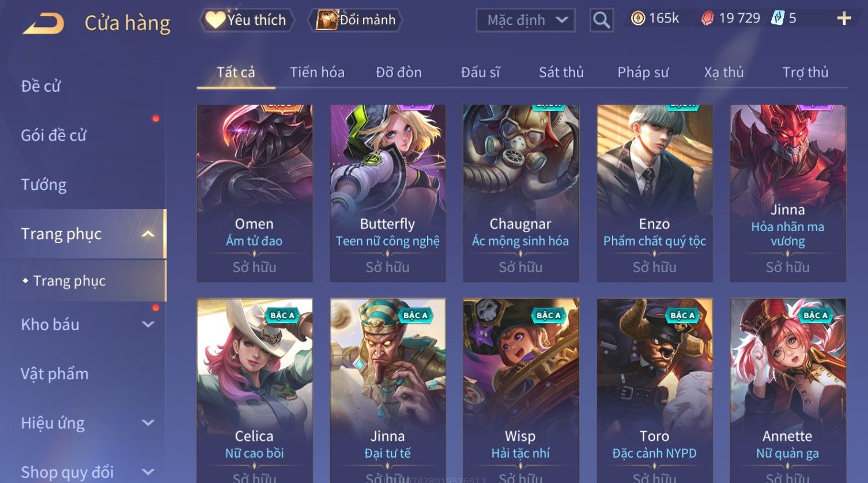This screenshot has height=483, width=868.
Task: Open the search magnifier icon
Action: (601, 20)
